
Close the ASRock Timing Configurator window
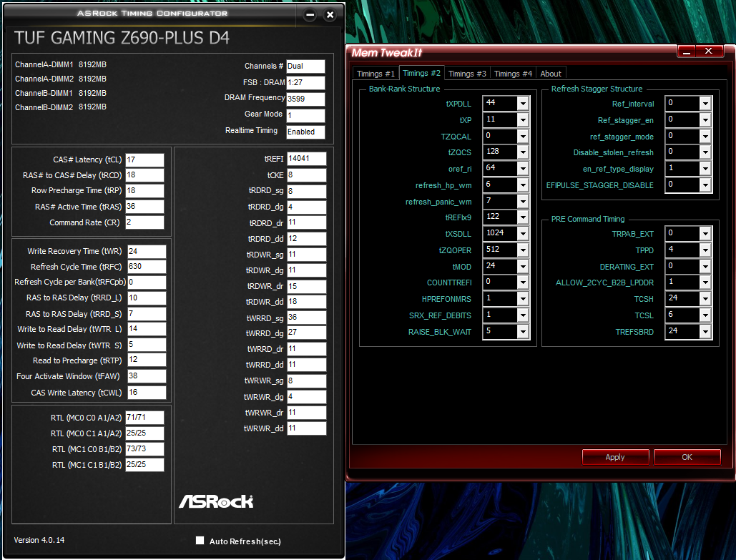(330, 14)
